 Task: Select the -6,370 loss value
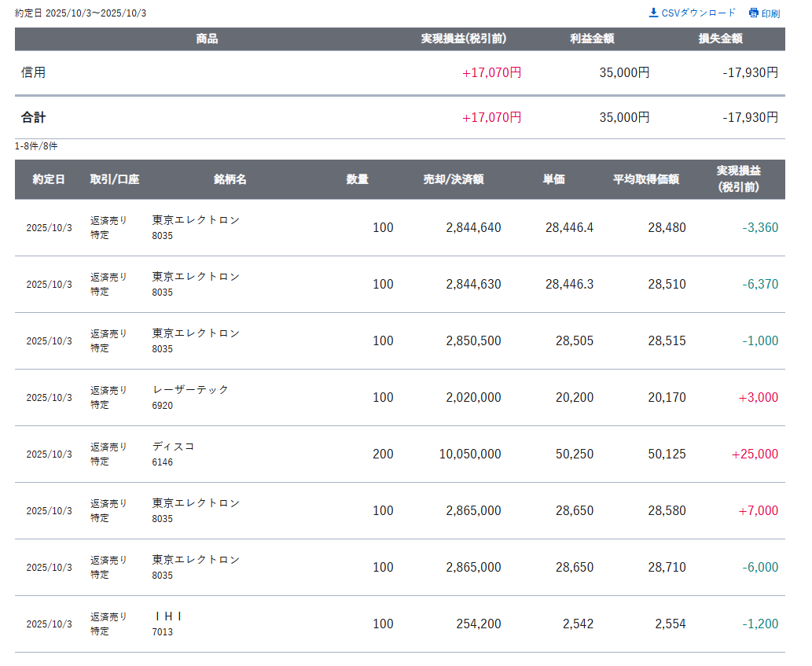click(x=760, y=285)
